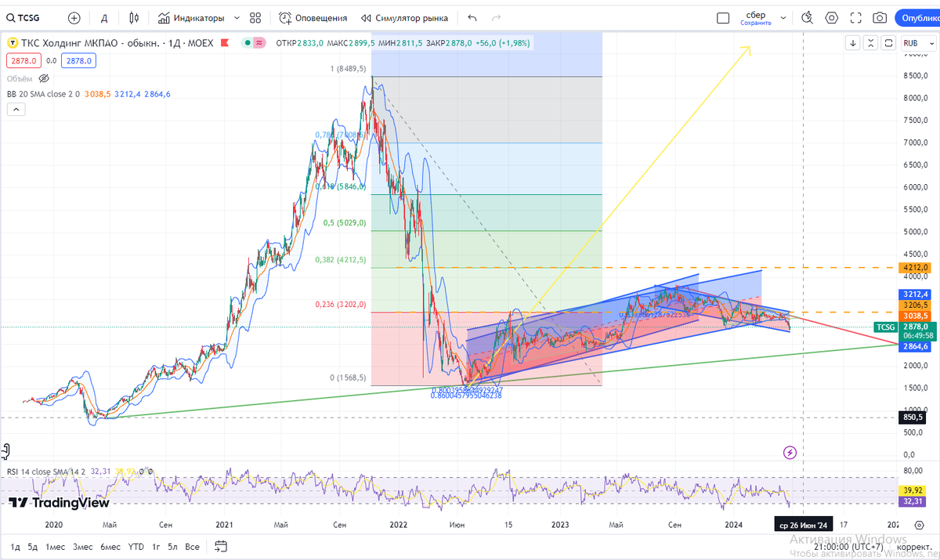
Task: Enter fullscreen mode icon
Action: pyautogui.click(x=856, y=17)
